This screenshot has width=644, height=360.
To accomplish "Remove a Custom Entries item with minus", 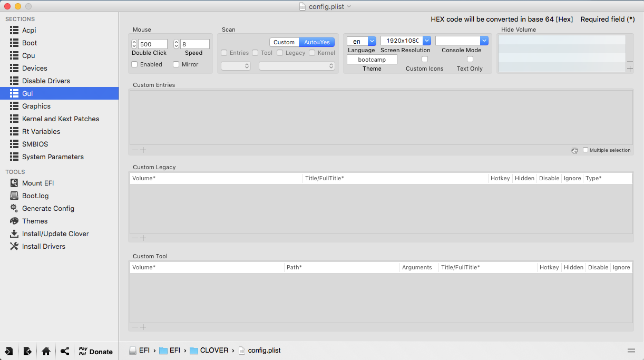I will pos(135,150).
